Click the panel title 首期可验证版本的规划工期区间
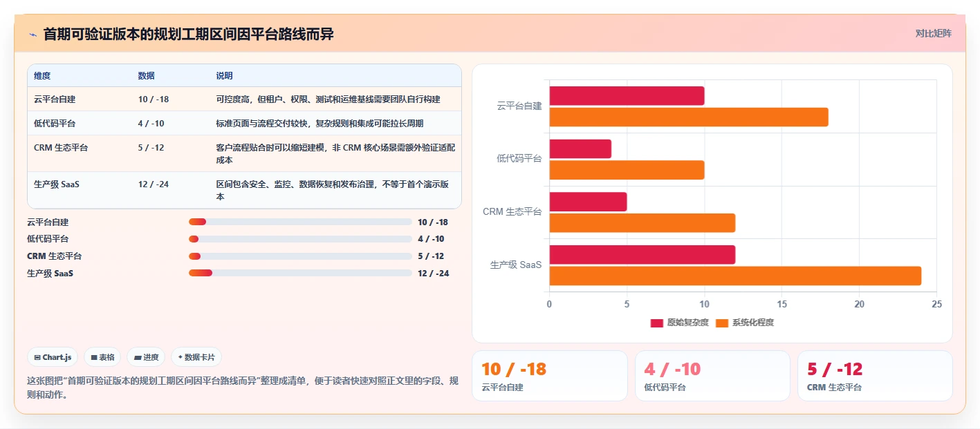Viewport: 980px width, 429px height. pos(188,34)
